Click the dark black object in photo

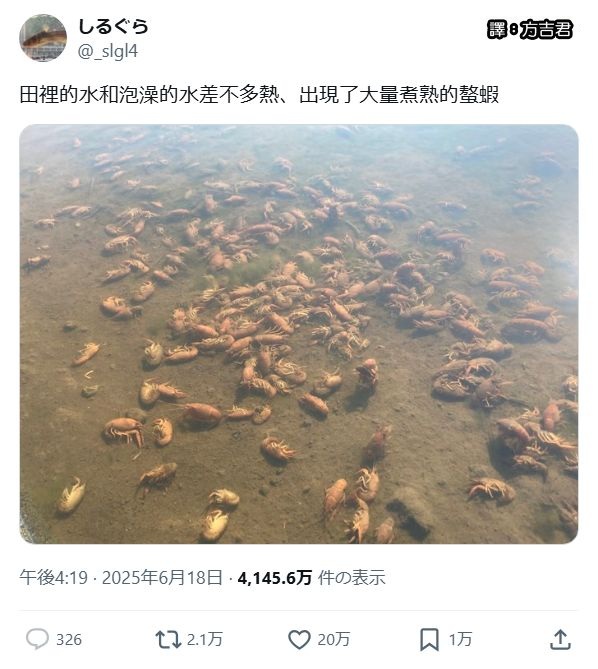pos(408,518)
